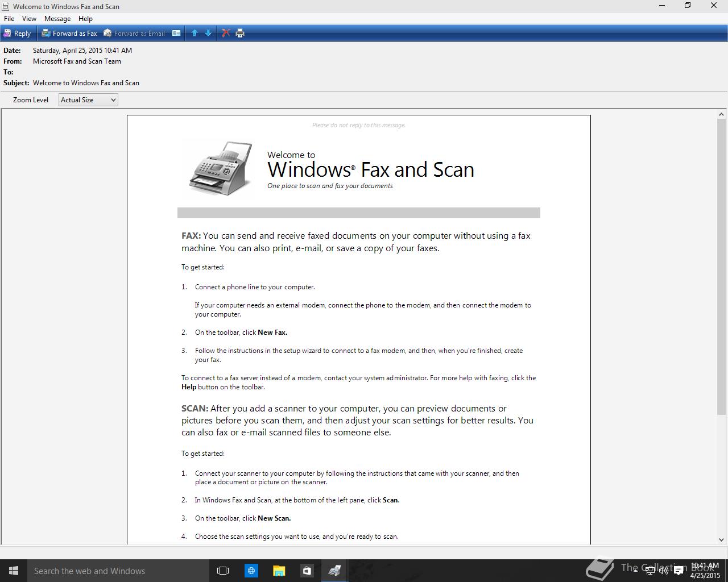
Task: Click Forward as Fax in toolbar
Action: pos(69,33)
